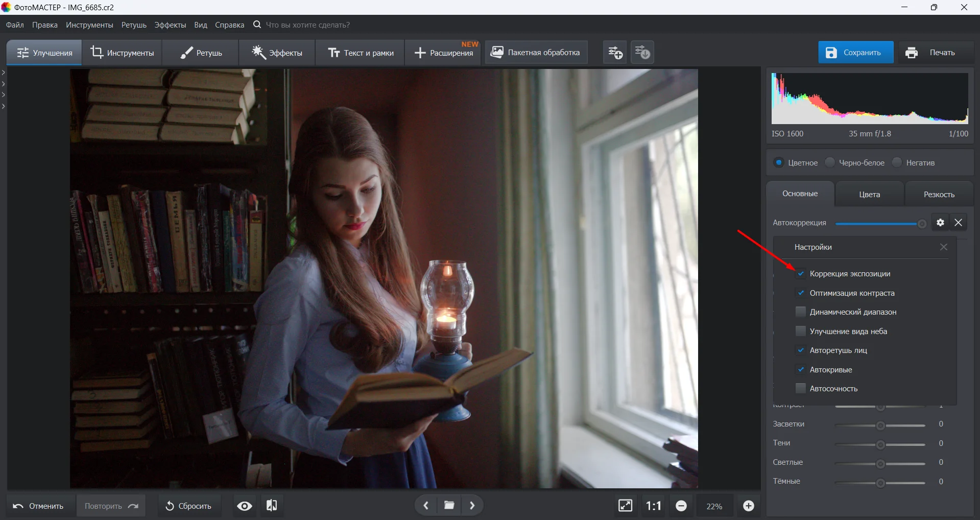This screenshot has width=980, height=520.
Task: Open autocorrection settings gear icon
Action: 940,222
